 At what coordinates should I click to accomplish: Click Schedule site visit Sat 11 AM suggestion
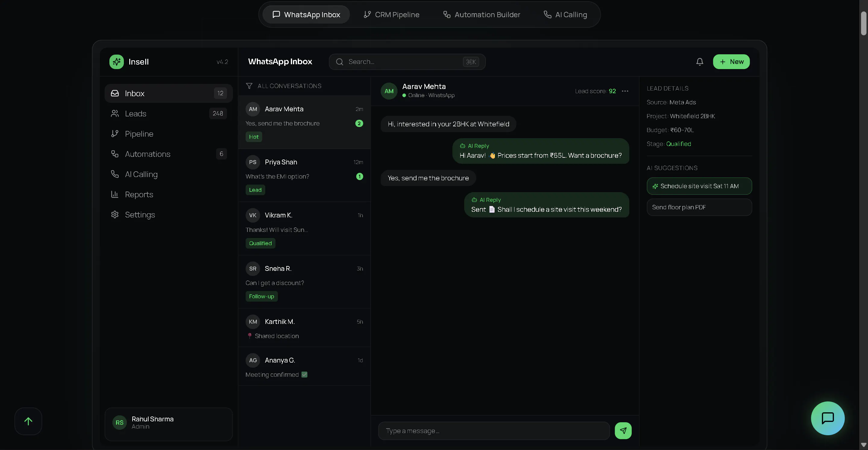tap(699, 186)
